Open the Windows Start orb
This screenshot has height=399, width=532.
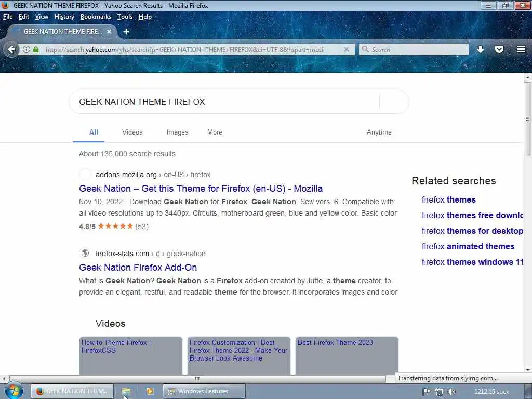(x=14, y=391)
